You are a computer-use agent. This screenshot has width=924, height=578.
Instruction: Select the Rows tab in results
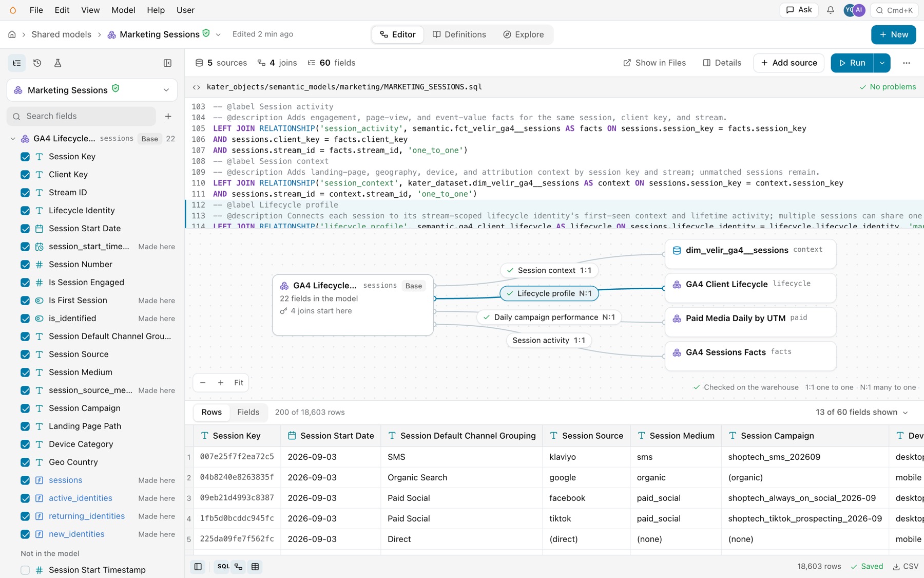coord(211,412)
